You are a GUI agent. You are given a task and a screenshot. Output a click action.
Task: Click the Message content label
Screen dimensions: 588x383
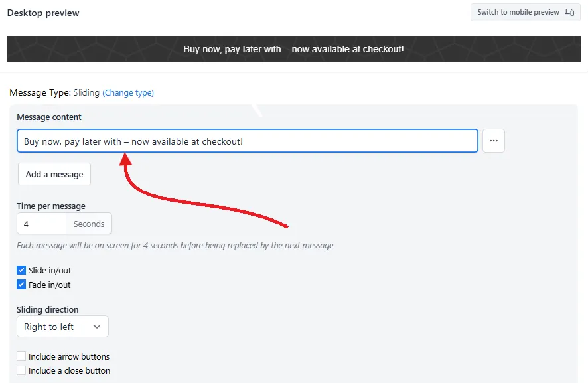click(49, 117)
